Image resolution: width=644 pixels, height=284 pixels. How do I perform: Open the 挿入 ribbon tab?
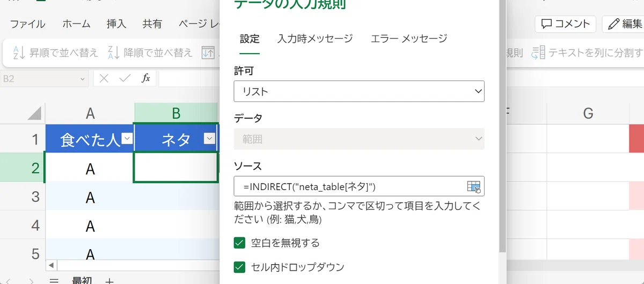pyautogui.click(x=116, y=24)
